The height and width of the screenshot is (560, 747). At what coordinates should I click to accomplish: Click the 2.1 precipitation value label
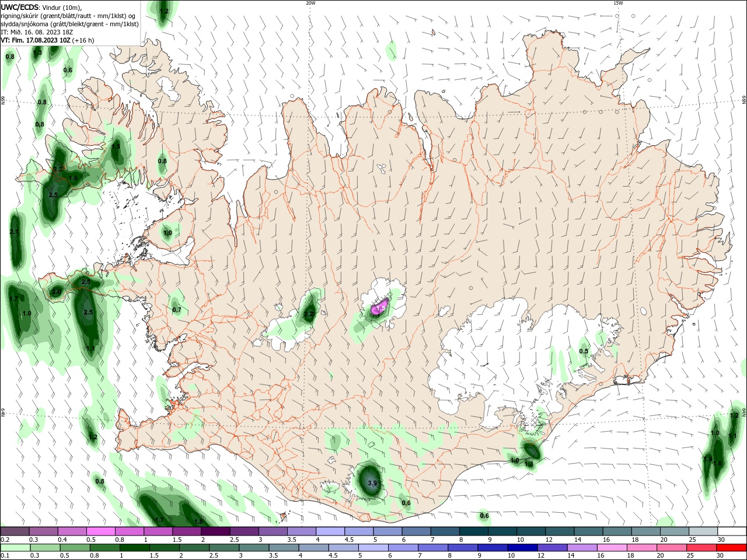point(15,232)
